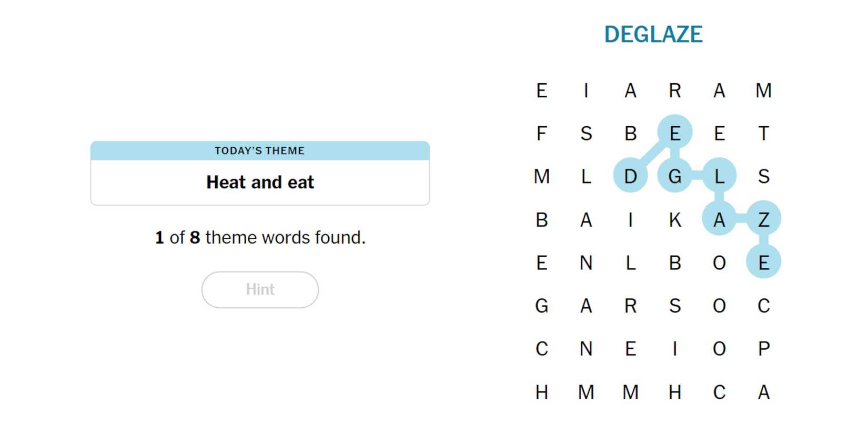Select the letter P tile
Screen dimensions: 868x434
coord(763,349)
